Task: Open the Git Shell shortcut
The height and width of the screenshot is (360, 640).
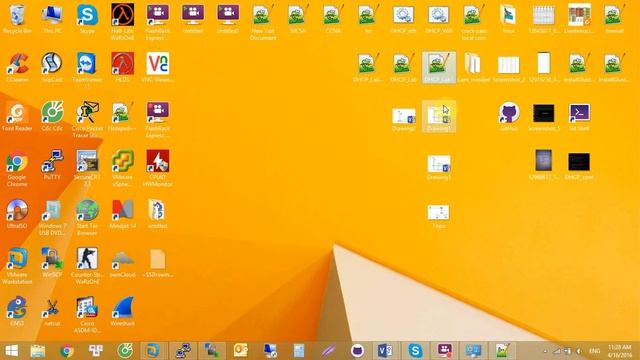Action: 579,116
